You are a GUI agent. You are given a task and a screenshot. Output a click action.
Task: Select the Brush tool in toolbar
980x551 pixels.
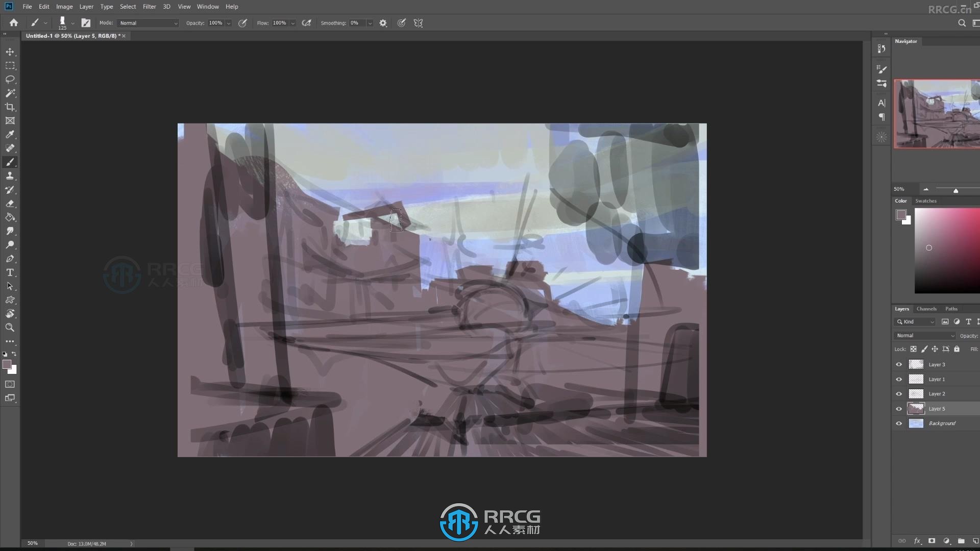pyautogui.click(x=10, y=162)
